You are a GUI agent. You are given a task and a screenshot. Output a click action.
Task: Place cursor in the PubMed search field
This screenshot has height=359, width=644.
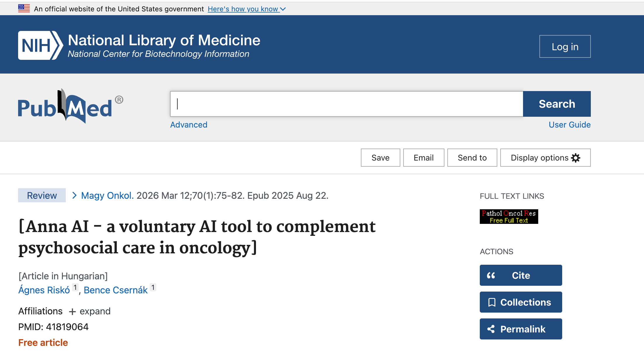click(321, 104)
